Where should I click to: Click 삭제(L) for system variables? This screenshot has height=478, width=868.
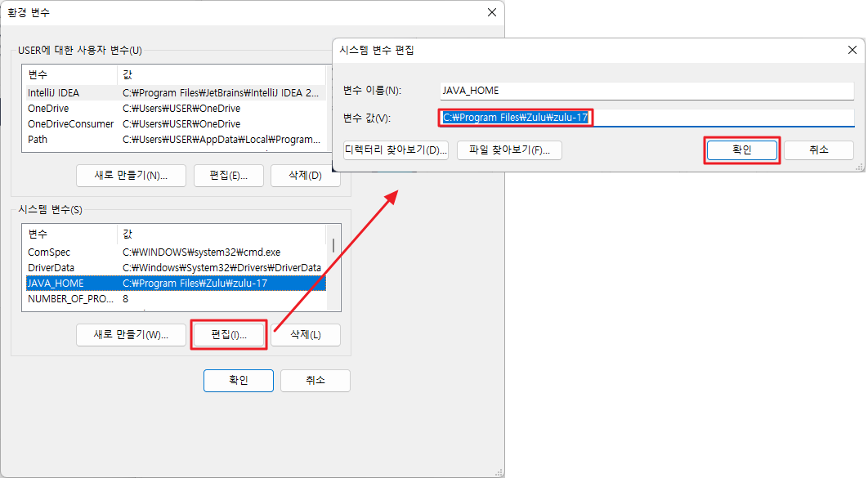pyautogui.click(x=305, y=335)
